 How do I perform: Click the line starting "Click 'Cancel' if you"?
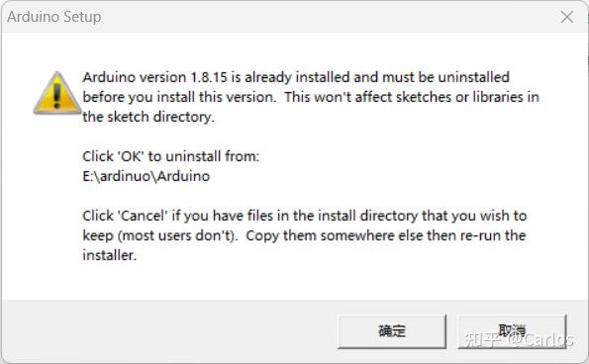pos(305,216)
